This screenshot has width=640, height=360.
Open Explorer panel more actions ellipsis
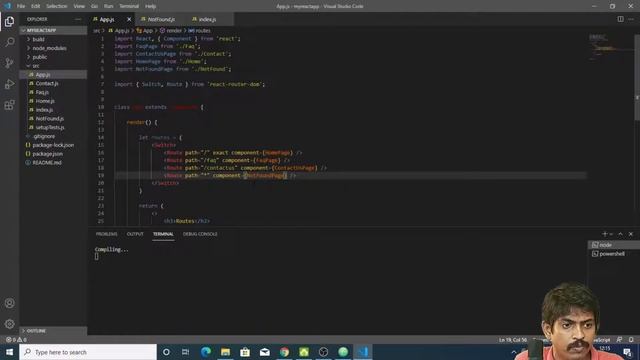point(78,19)
